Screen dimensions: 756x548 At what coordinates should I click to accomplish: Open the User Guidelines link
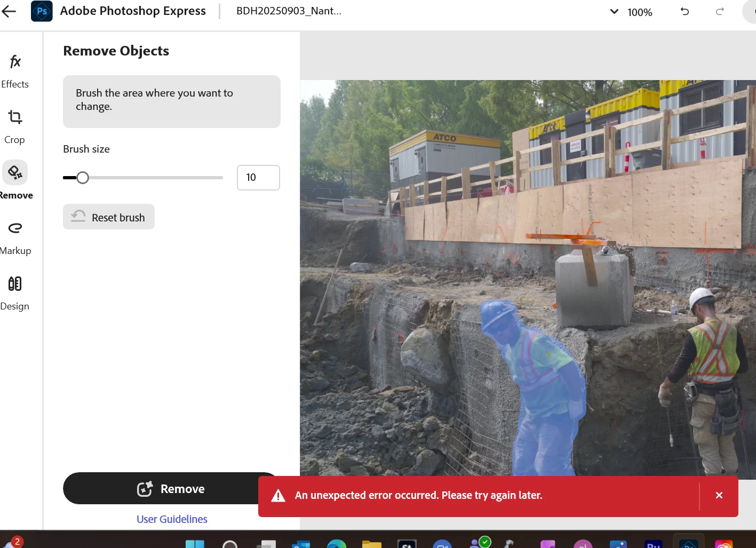tap(172, 519)
